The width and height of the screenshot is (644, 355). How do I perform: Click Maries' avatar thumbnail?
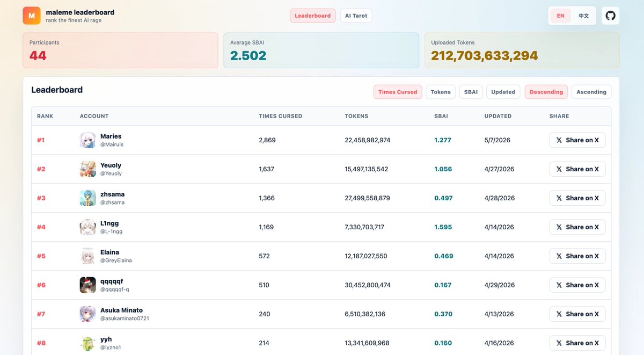coord(88,140)
